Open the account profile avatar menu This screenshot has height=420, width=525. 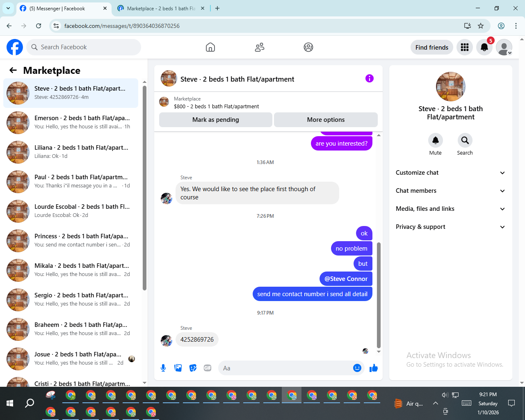point(504,47)
